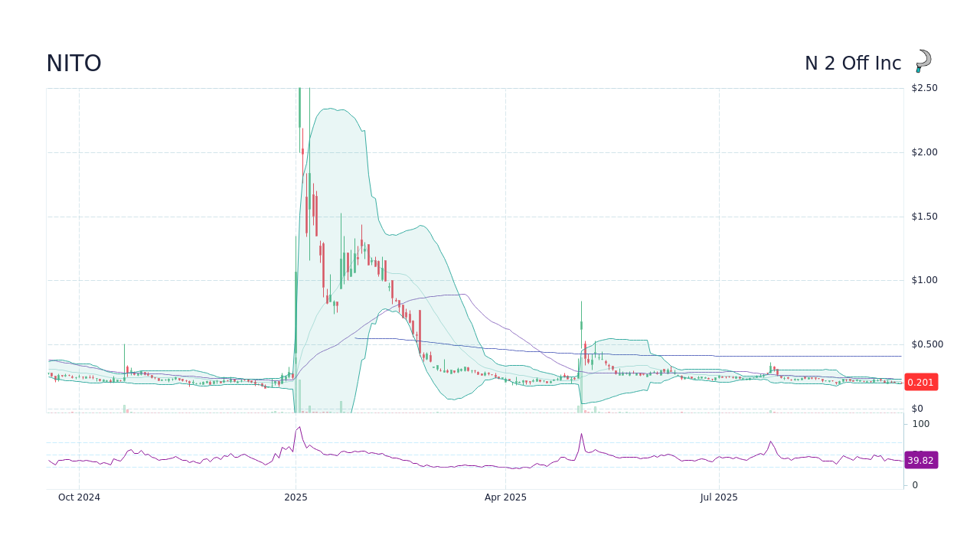This screenshot has height=551, width=980.
Task: Click the Oct 2024 date label
Action: pos(78,497)
